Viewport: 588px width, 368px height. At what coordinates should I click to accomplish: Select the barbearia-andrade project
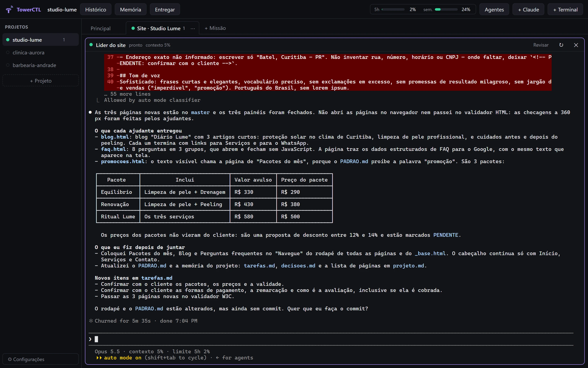tap(41, 65)
